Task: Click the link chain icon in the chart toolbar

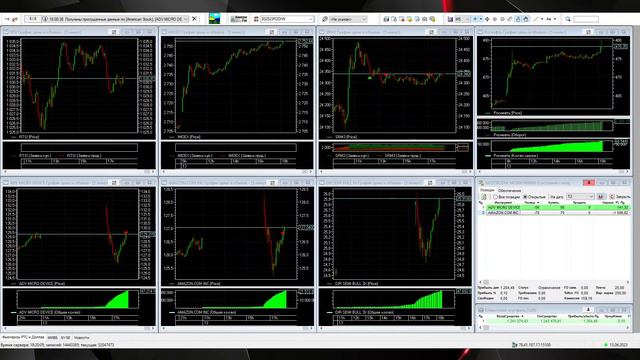Action: (x=509, y=19)
